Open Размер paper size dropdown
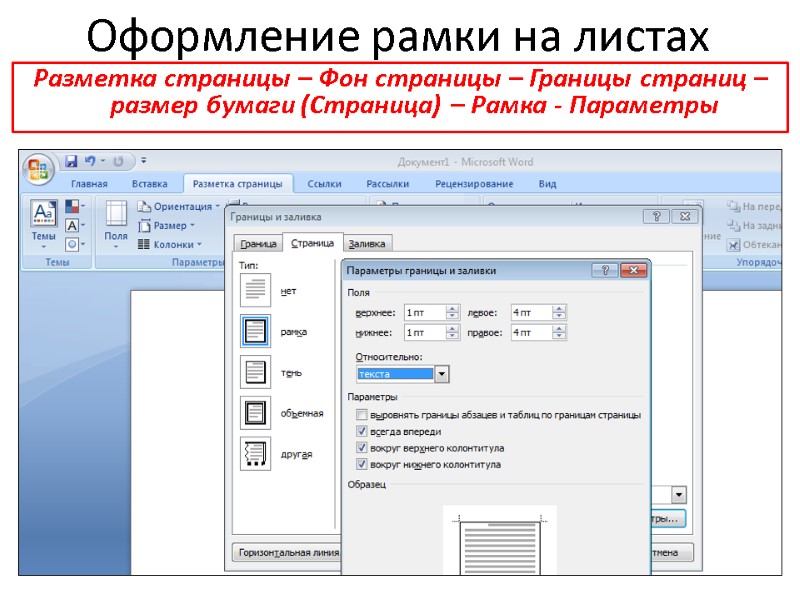The image size is (800, 600). 166,225
